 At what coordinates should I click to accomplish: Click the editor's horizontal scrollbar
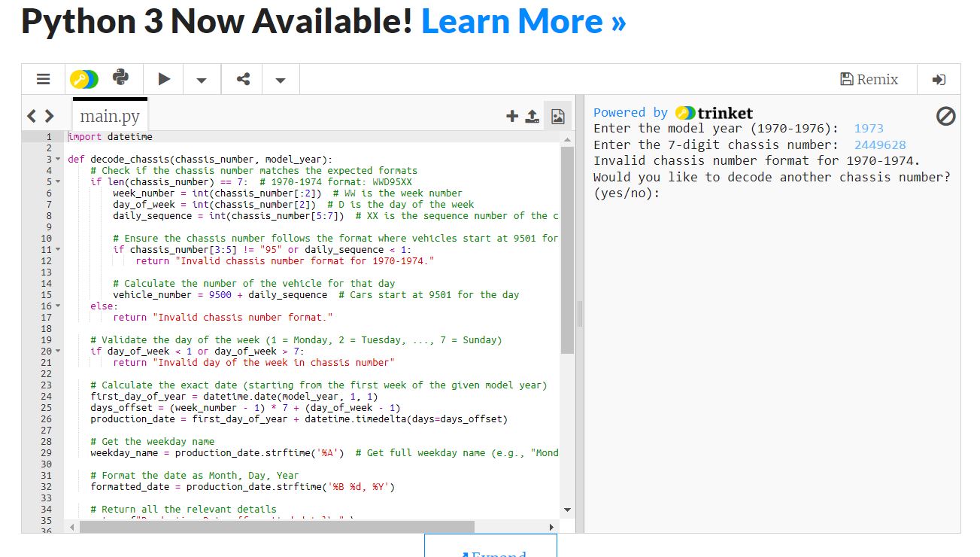[277, 526]
